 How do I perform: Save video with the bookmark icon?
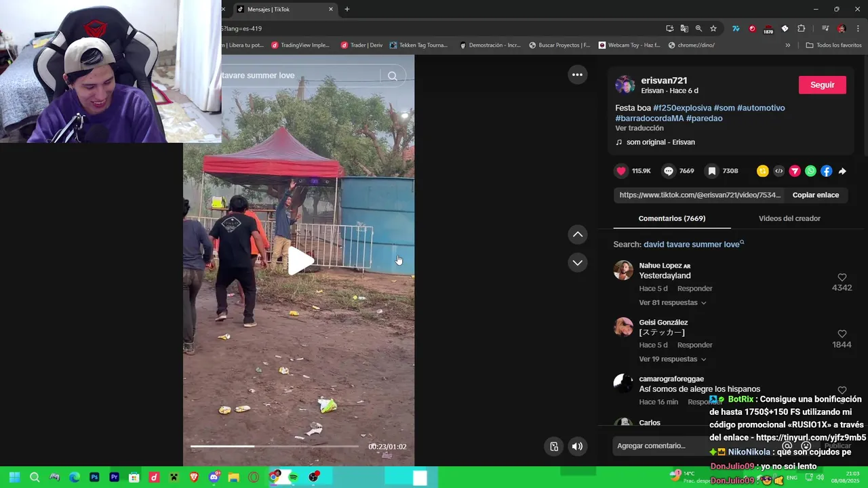click(712, 171)
